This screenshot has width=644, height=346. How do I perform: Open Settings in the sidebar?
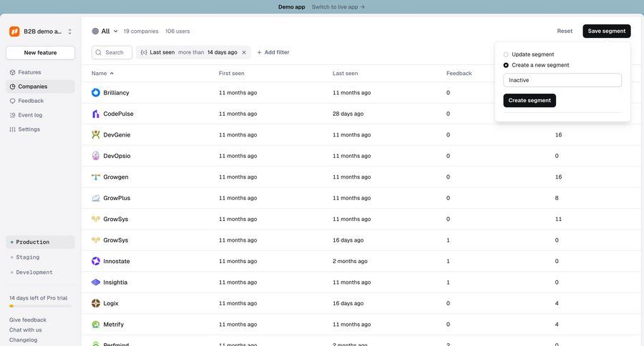tap(40, 129)
